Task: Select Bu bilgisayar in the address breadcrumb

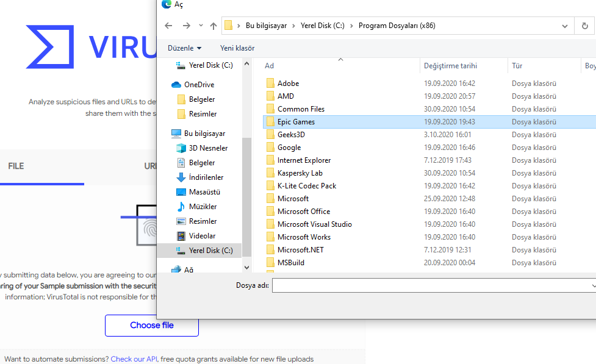Action: (266, 26)
